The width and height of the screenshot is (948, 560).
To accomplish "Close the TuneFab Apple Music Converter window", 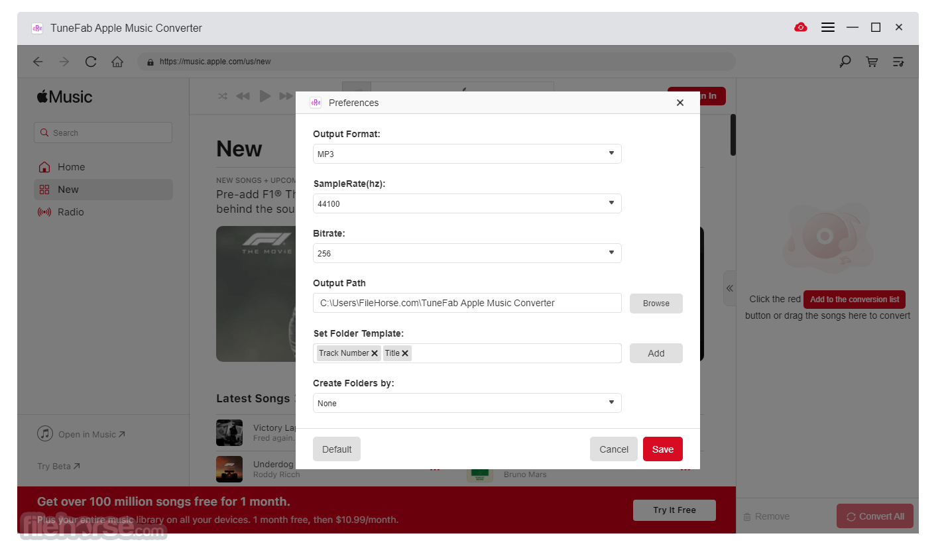I will (899, 27).
